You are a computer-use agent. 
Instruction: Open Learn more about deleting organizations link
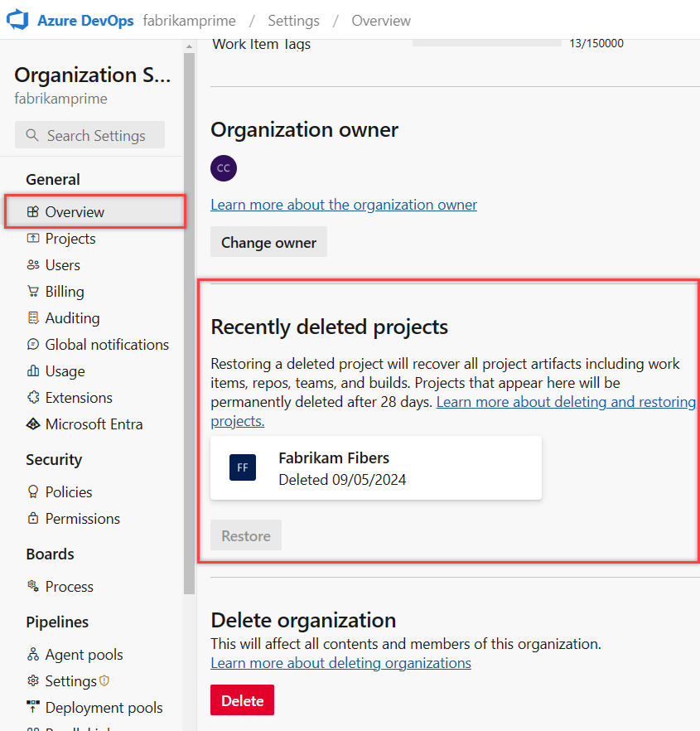pyautogui.click(x=340, y=663)
